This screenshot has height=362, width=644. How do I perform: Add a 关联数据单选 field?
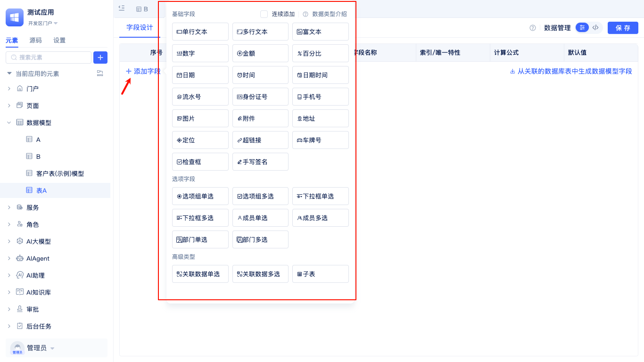(200, 274)
